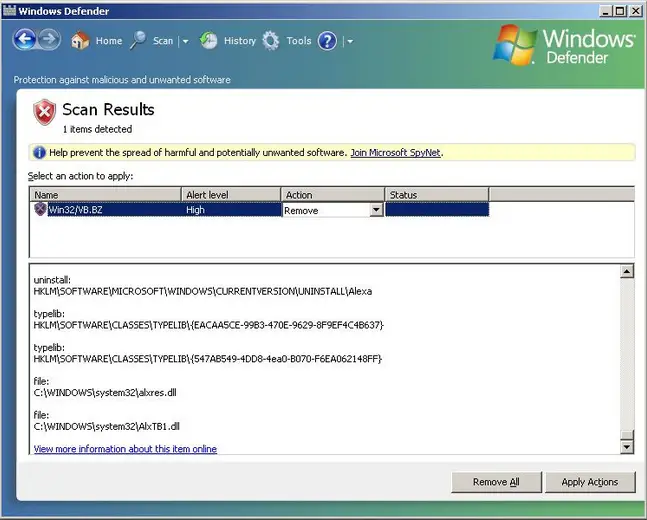Select the Win32/VB.BZ row name
The height and width of the screenshot is (520, 647).
[76, 210]
